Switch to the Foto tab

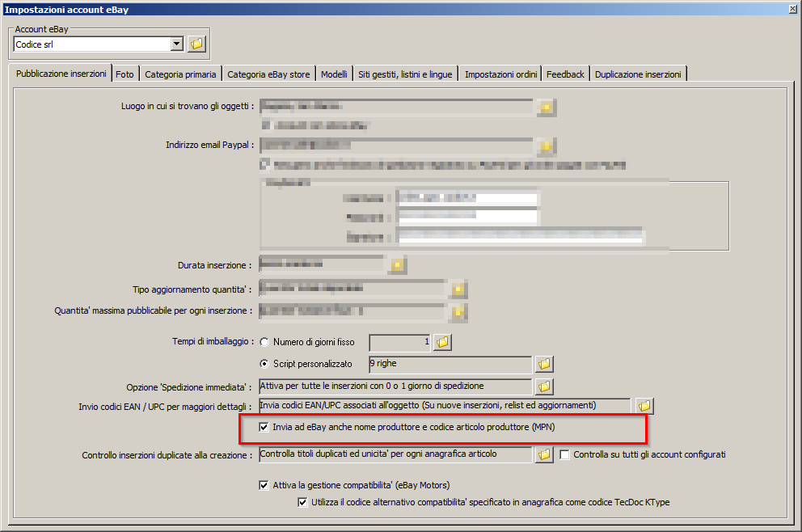pos(125,74)
